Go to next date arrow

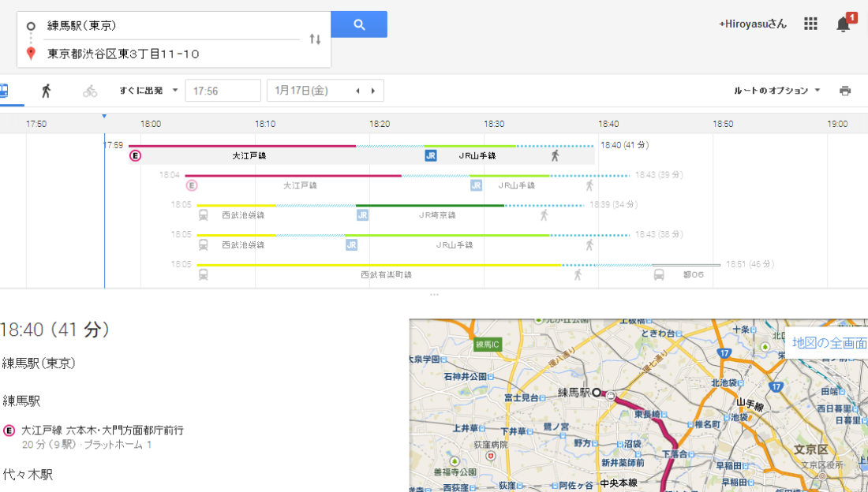[x=373, y=91]
